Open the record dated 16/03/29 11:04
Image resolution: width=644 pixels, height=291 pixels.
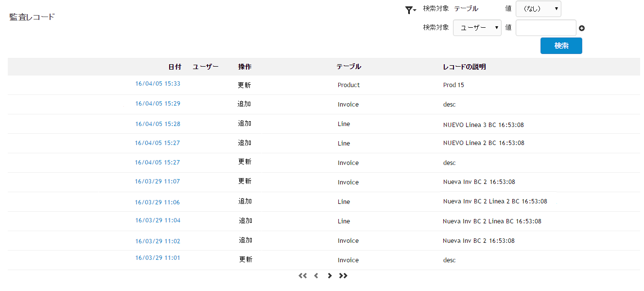(157, 220)
